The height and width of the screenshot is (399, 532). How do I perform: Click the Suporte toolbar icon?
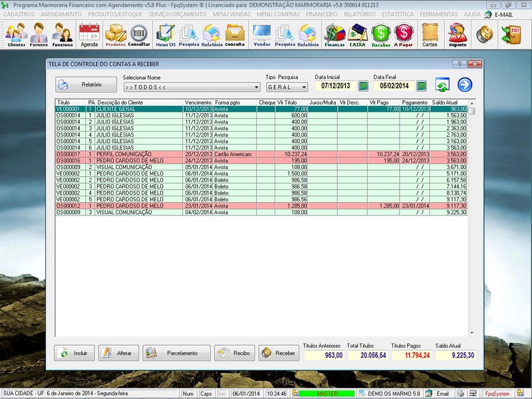click(458, 34)
